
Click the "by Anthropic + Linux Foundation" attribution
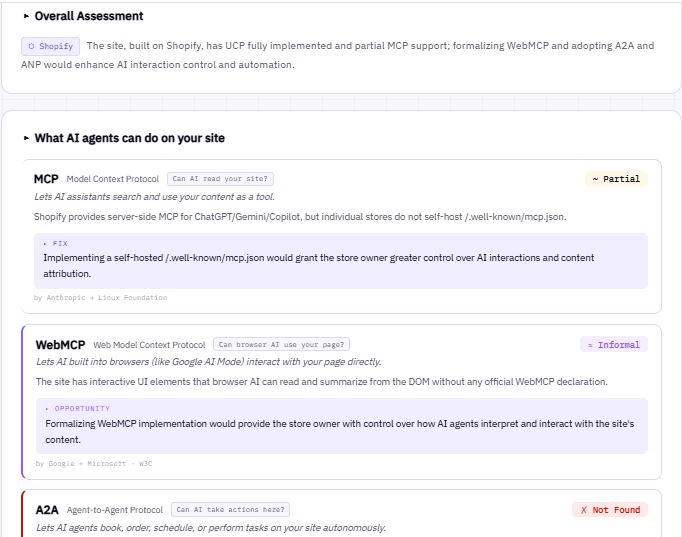point(100,298)
